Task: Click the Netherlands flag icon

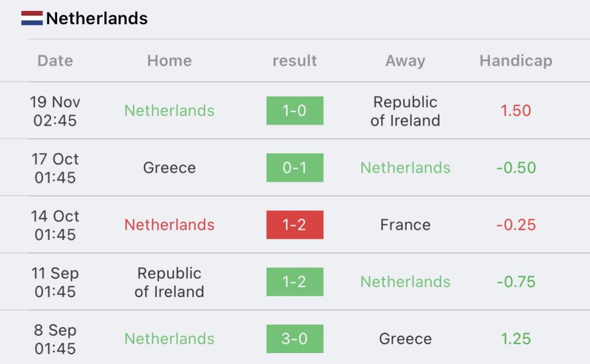Action: (x=32, y=18)
